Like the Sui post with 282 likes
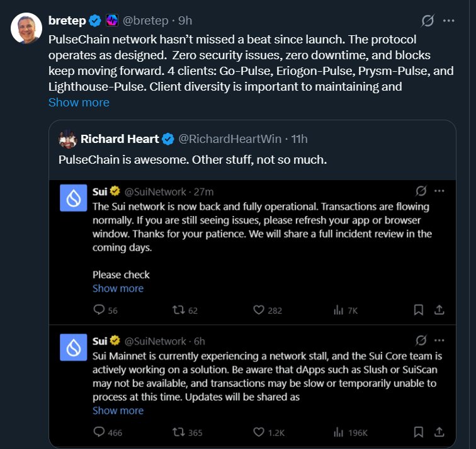This screenshot has height=449, width=476. coord(258,310)
